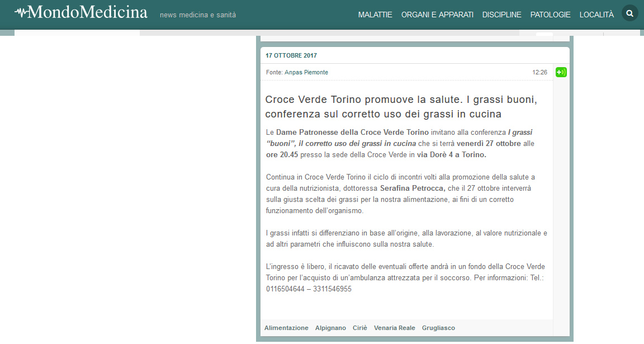Open the search magnifier icon
The height and width of the screenshot is (344, 644).
tap(630, 14)
